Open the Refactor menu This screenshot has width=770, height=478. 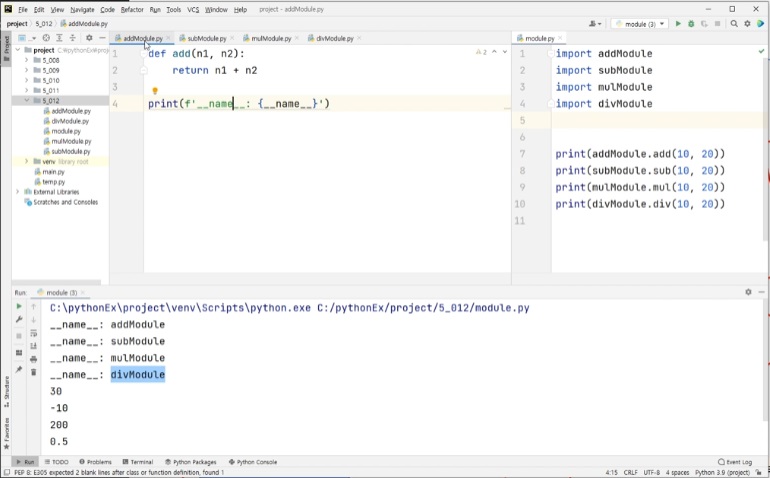pos(132,9)
